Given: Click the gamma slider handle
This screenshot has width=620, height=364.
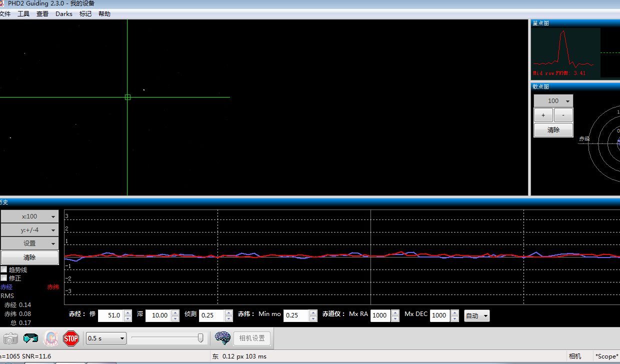Looking at the screenshot, I should tap(200, 338).
